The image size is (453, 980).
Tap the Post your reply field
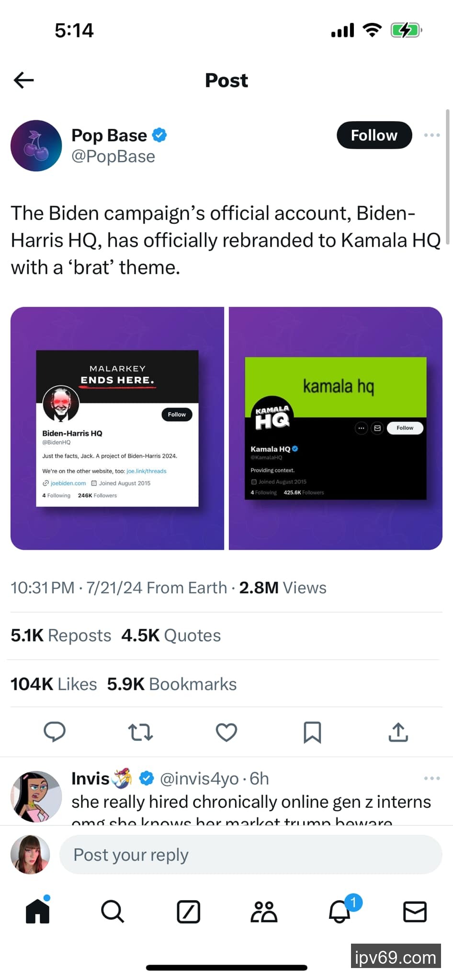pyautogui.click(x=250, y=855)
